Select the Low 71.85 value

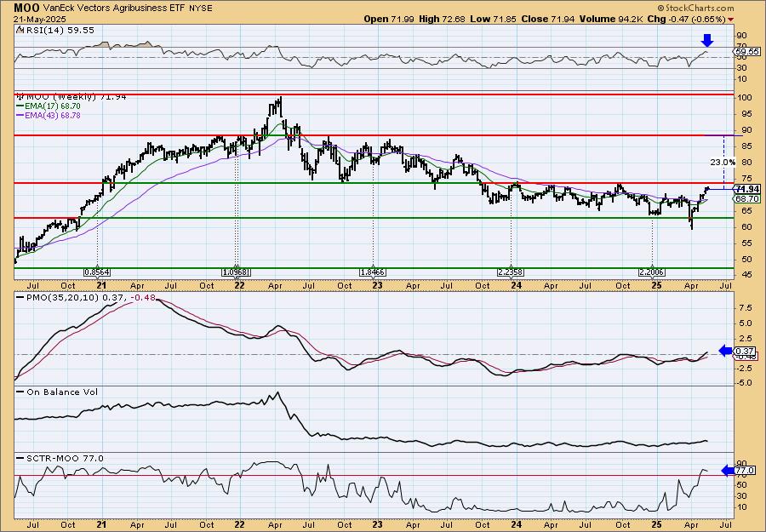point(491,19)
